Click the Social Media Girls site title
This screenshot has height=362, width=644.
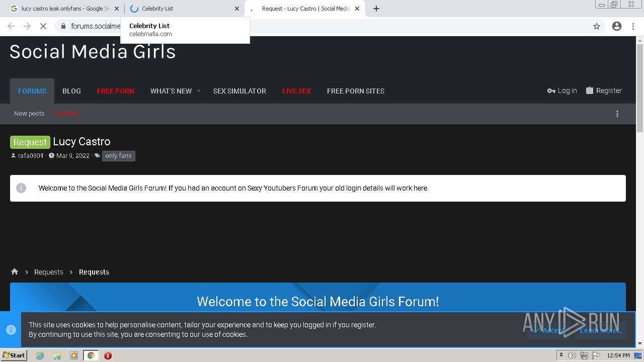point(93,52)
